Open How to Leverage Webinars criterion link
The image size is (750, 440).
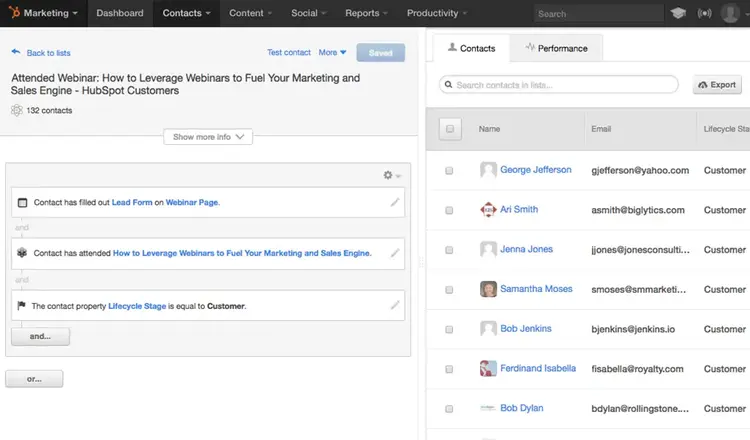pyautogui.click(x=242, y=253)
